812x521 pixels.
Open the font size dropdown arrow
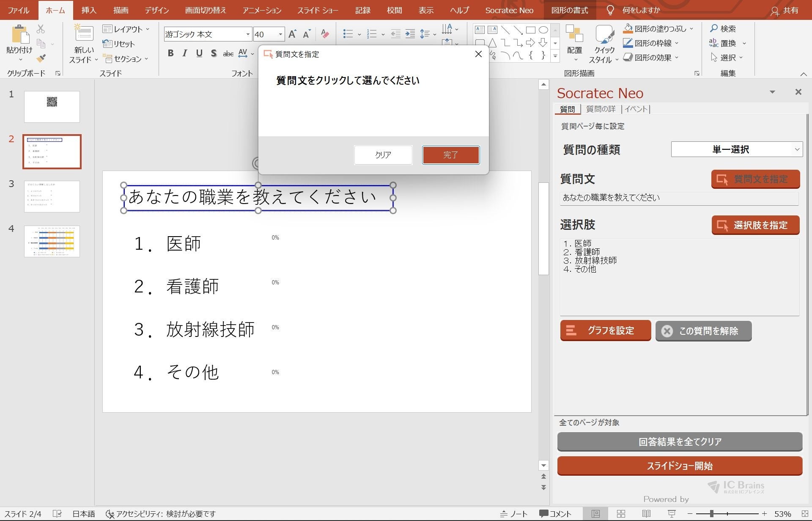click(x=280, y=34)
